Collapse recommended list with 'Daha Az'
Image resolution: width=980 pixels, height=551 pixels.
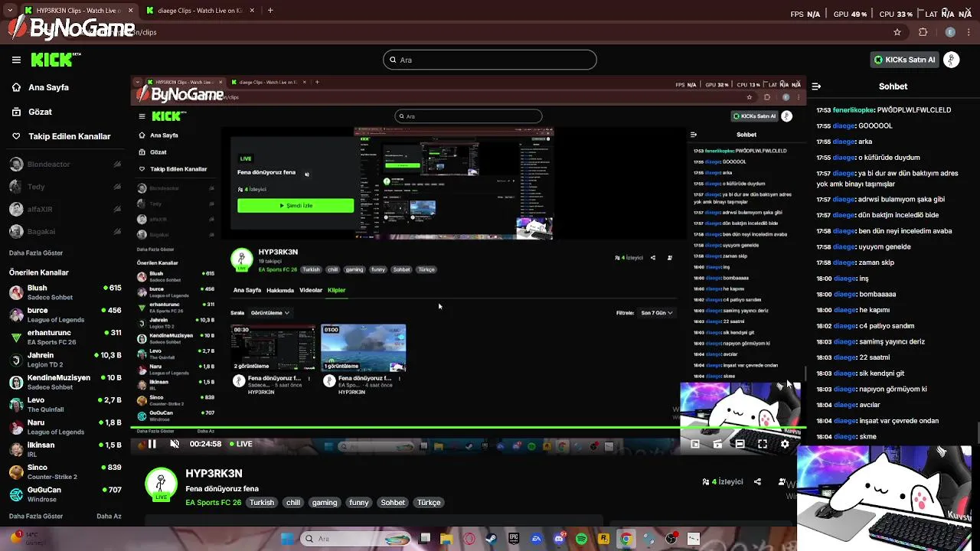click(x=109, y=517)
